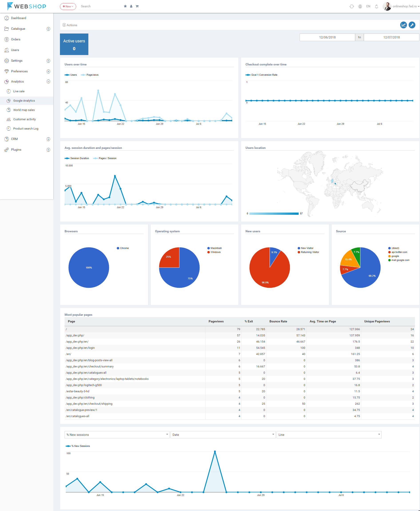Image resolution: width=420 pixels, height=511 pixels.
Task: Click the notifications bell icon
Action: [376, 6]
